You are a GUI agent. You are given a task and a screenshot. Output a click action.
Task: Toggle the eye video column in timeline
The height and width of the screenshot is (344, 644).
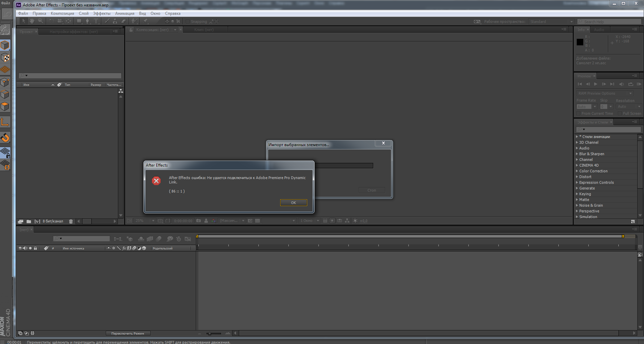pos(20,248)
